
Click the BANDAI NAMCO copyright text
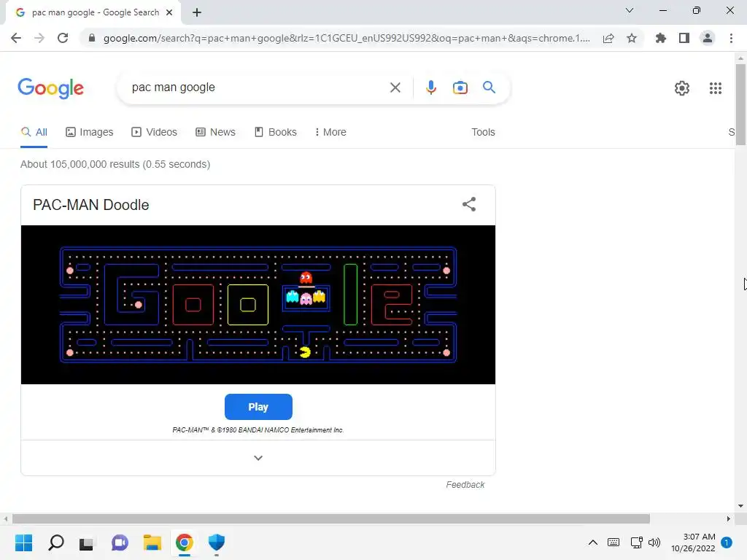point(258,429)
